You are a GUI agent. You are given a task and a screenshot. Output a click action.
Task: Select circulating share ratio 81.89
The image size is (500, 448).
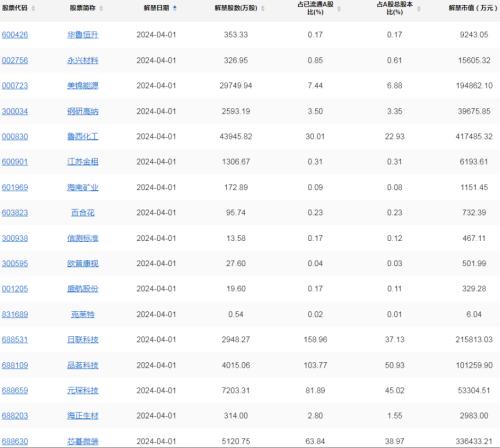[315, 390]
